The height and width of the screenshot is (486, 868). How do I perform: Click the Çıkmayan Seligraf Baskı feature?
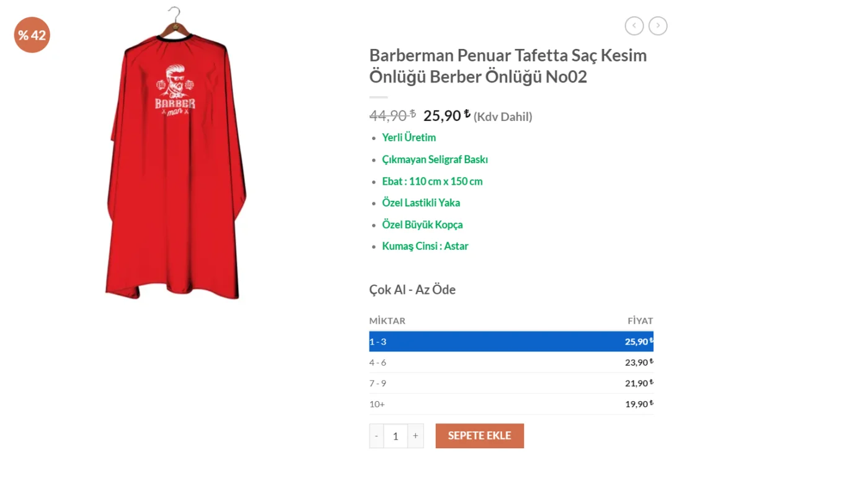point(435,159)
